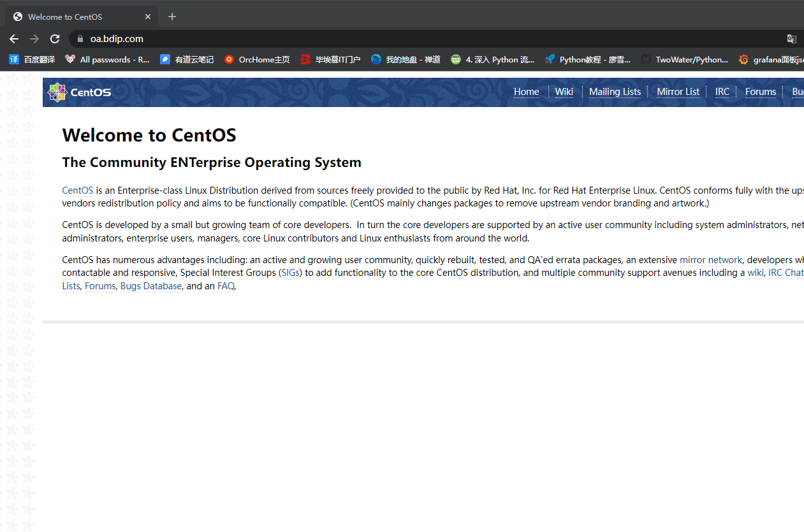Follow the CentOS link starting the first paragraph

[x=78, y=190]
